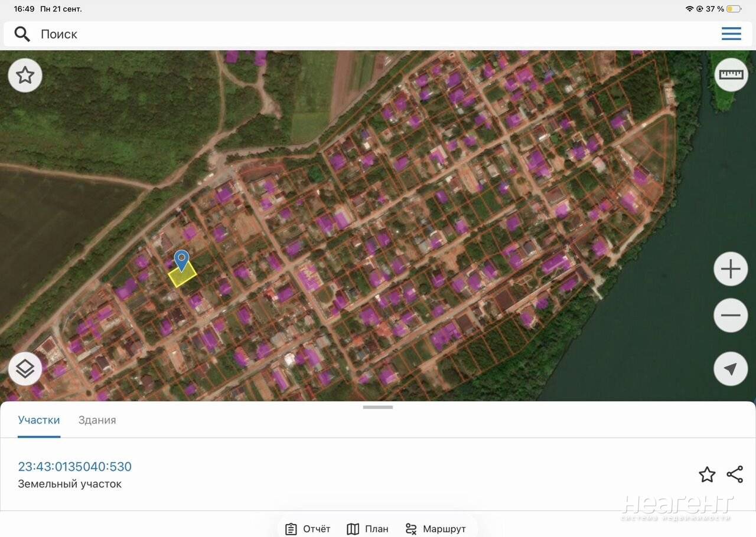This screenshot has width=756, height=537.
Task: Build route with Маршрут button
Action: [x=436, y=529]
